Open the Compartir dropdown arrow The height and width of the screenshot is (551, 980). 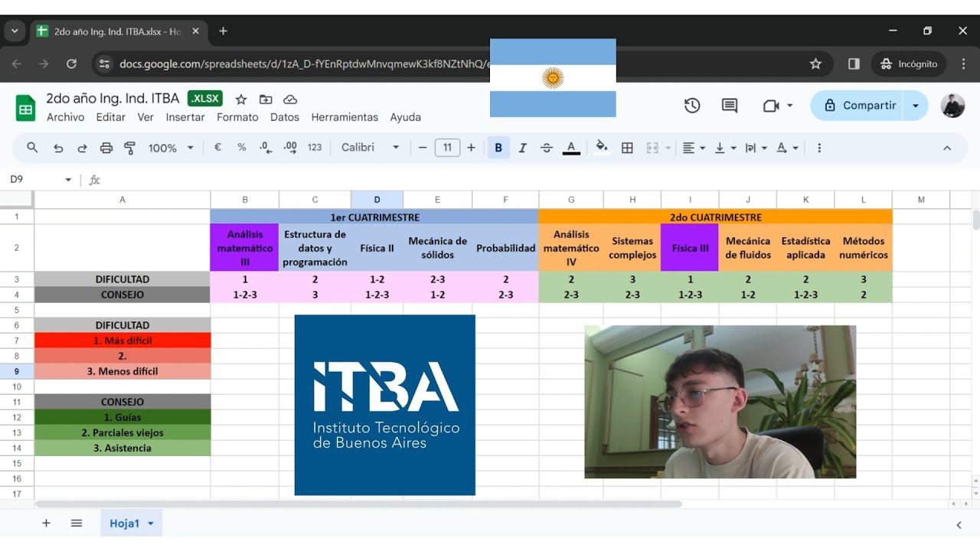(916, 106)
